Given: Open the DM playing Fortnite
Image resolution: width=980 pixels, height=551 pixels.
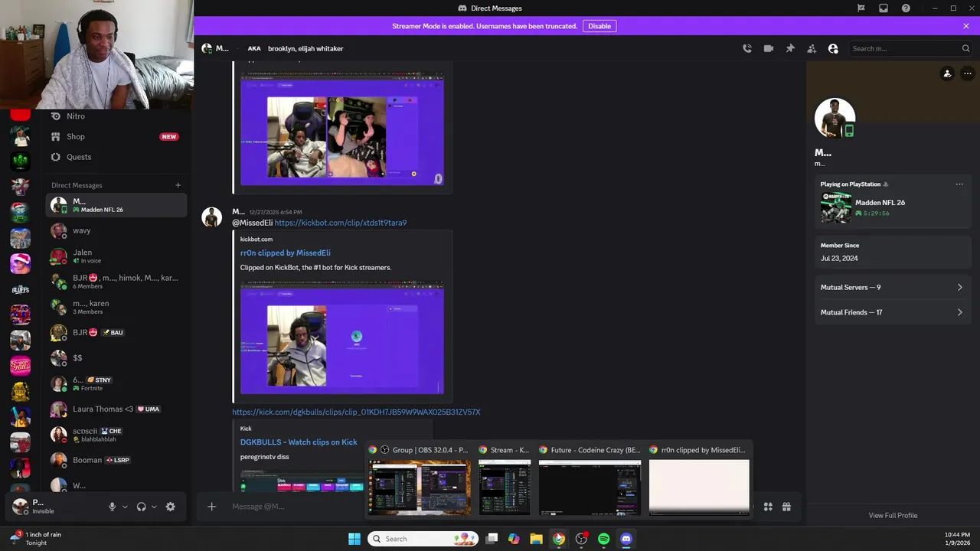Looking at the screenshot, I should point(116,383).
